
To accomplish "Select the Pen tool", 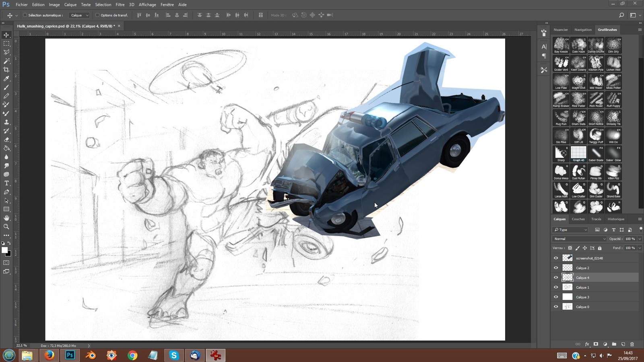I will pos(6,192).
